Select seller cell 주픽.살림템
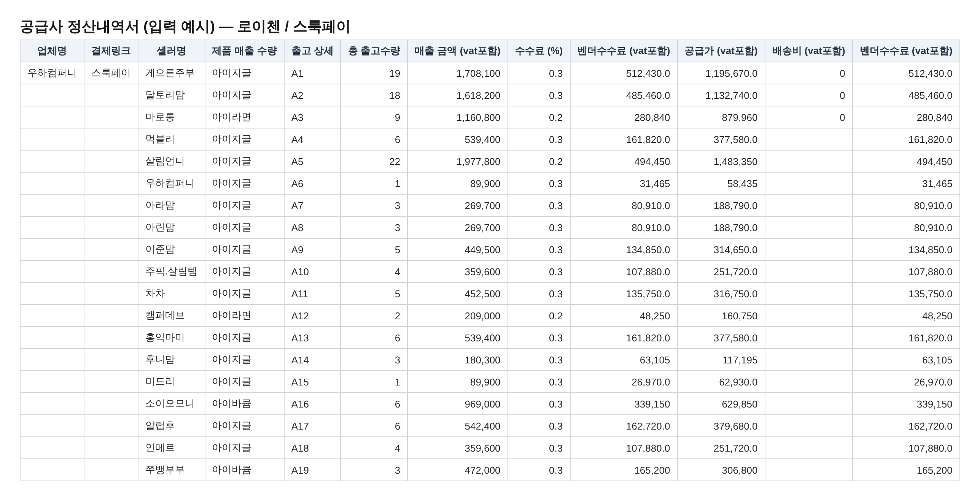 coord(172,271)
